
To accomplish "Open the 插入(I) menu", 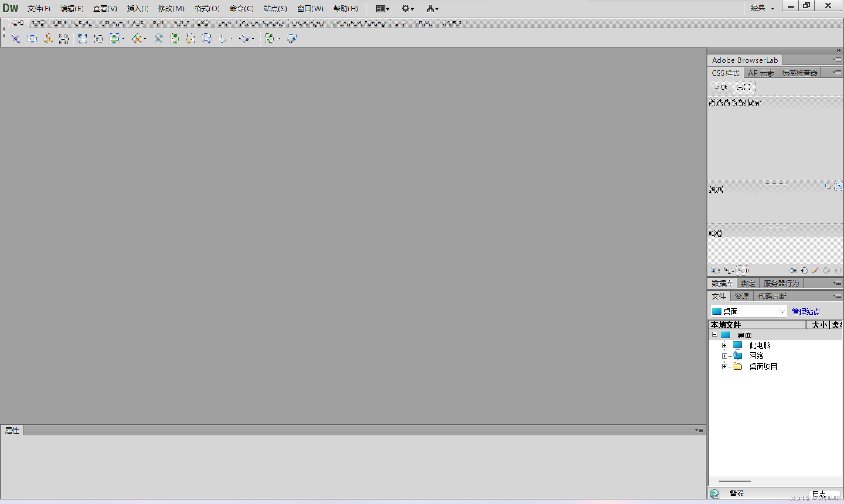I will (x=137, y=8).
